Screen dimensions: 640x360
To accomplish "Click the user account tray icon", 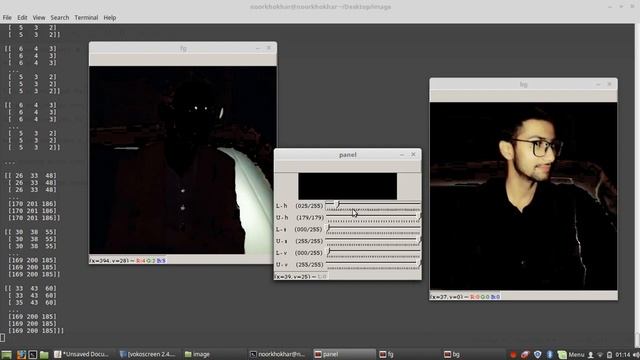I will point(591,355).
